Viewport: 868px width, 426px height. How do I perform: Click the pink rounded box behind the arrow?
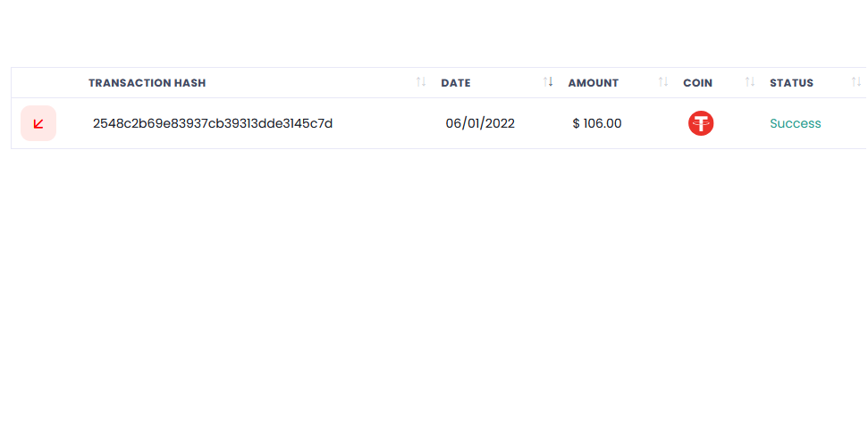38,123
